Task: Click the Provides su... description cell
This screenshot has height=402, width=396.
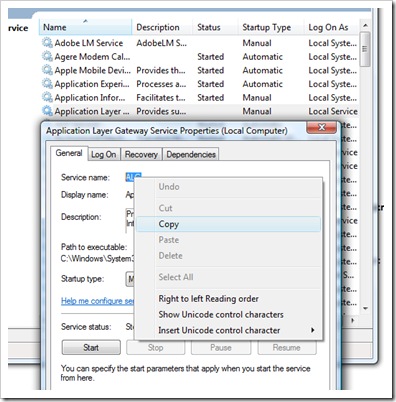Action: (x=161, y=111)
